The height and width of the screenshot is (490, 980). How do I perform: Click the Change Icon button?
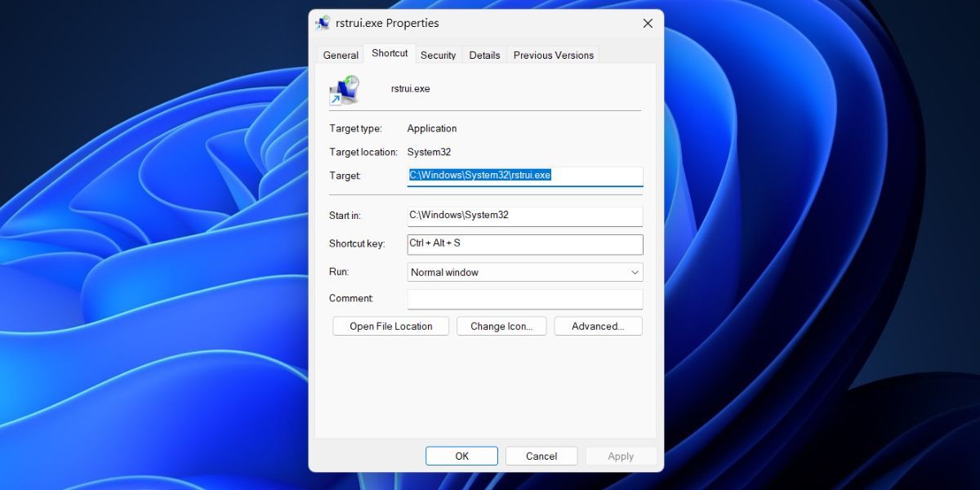501,326
